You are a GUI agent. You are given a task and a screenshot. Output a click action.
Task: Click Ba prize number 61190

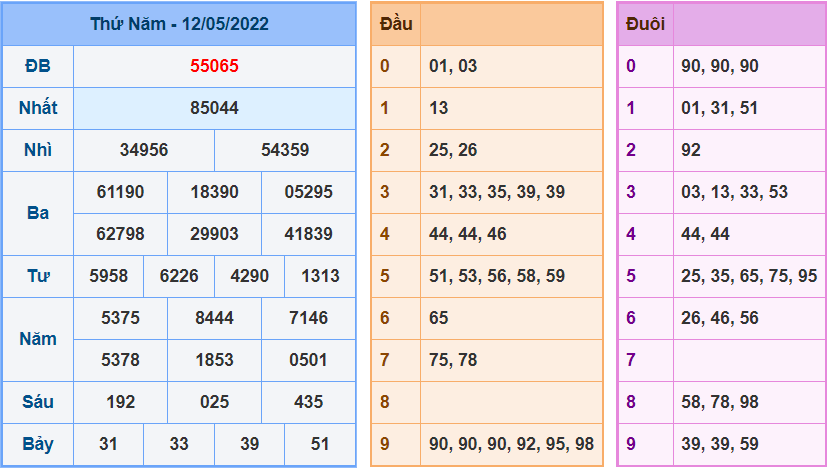[120, 192]
